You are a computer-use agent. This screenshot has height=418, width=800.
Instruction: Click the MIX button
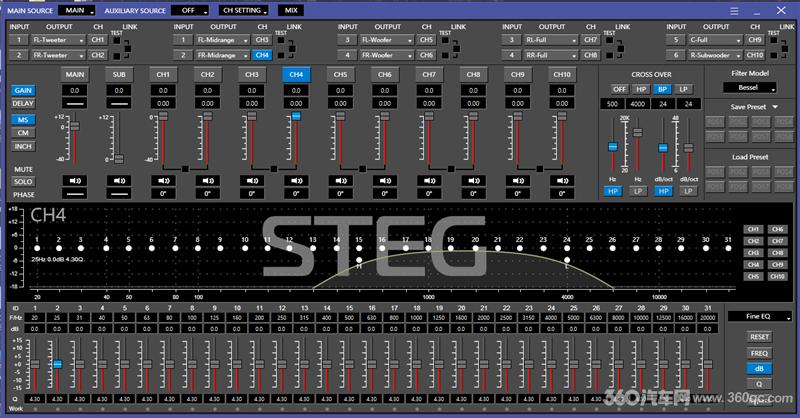point(291,10)
